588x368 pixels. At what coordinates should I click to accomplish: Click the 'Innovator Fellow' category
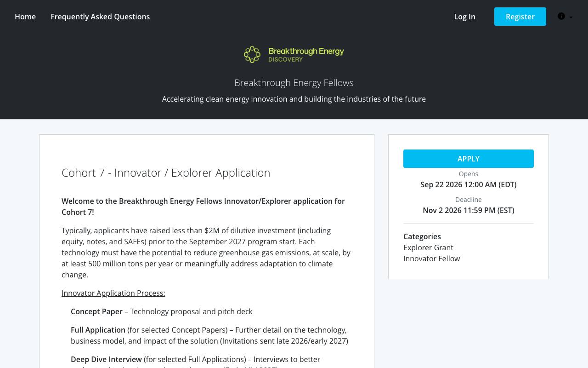432,259
